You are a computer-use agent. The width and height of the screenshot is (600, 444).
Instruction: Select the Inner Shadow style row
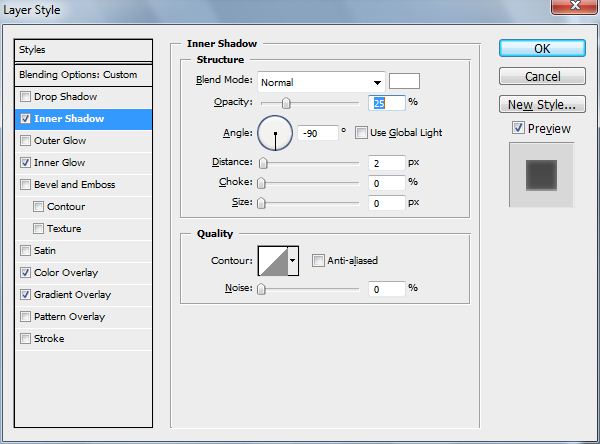83,119
